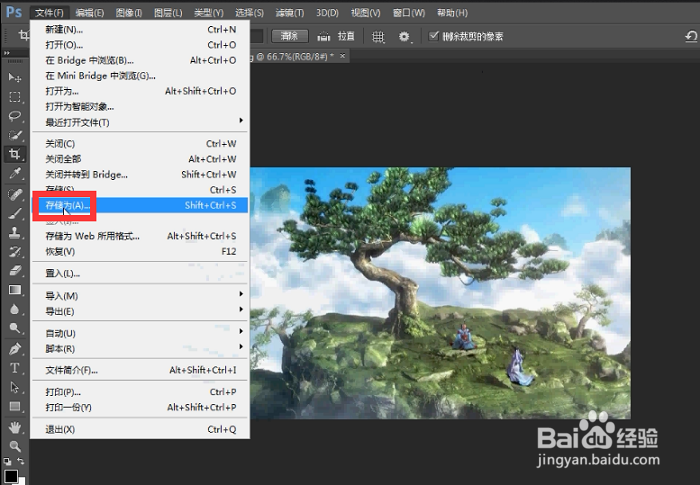
Task: Choose File Info (F) menu item
Action: pyautogui.click(x=140, y=370)
